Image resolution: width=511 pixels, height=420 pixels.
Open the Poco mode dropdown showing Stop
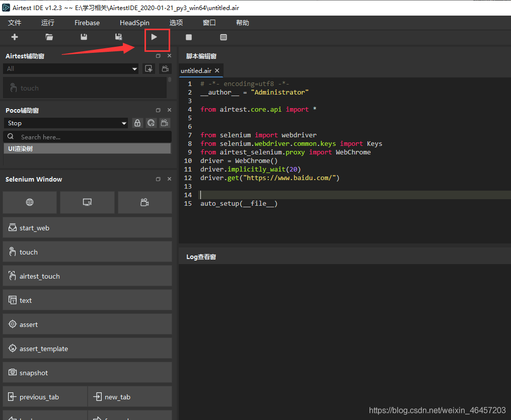[66, 123]
